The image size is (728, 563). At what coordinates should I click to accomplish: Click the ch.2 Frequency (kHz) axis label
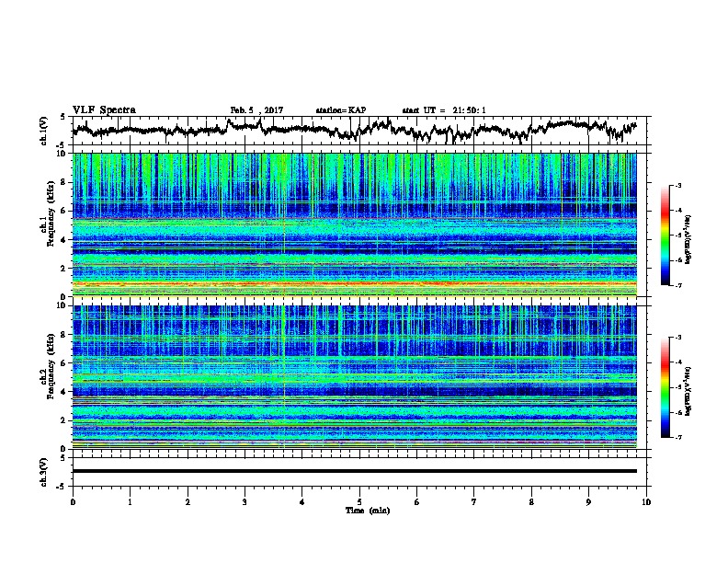48,366
